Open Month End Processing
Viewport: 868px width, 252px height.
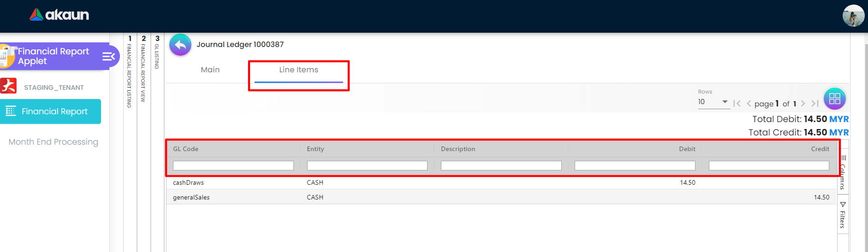click(54, 142)
